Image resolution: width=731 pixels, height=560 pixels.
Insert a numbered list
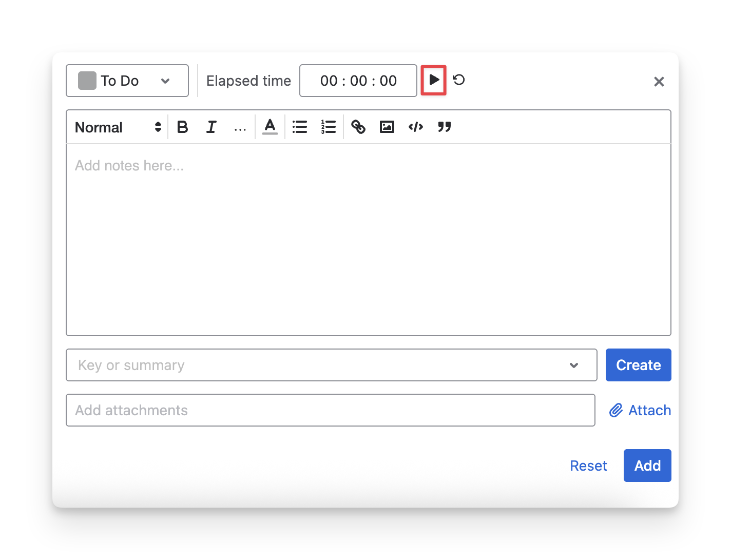pyautogui.click(x=328, y=127)
